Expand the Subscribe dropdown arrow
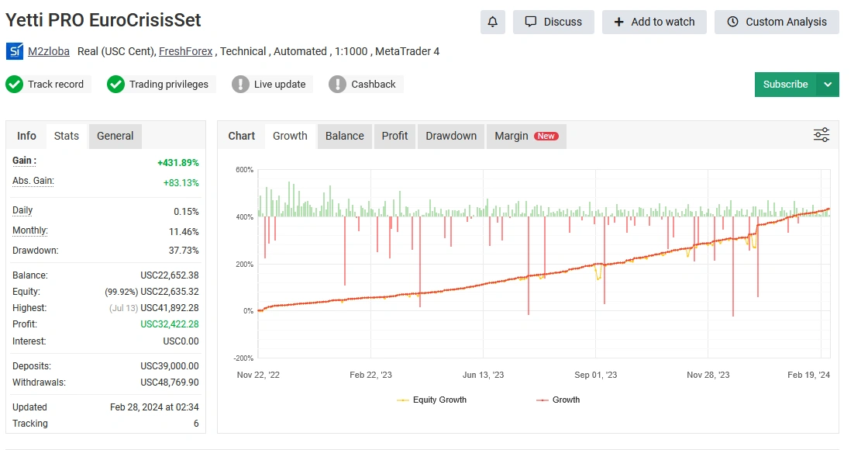The width and height of the screenshot is (868, 450). click(x=828, y=85)
